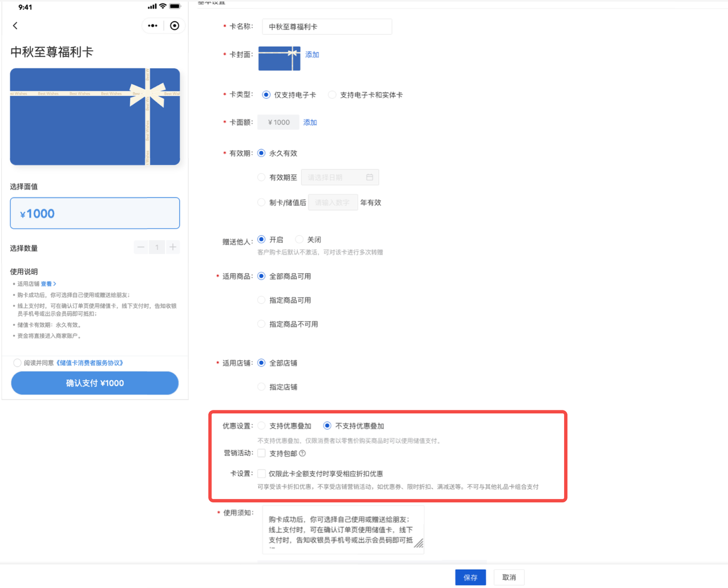Viewport: 728px width, 588px height.
Task: Click the blue card cover thumbnail
Action: [x=279, y=59]
